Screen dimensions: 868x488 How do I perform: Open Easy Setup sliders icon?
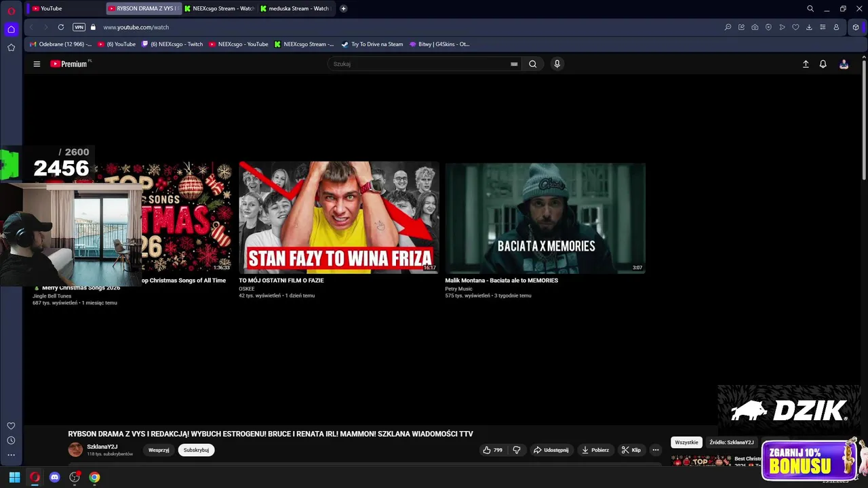point(823,27)
